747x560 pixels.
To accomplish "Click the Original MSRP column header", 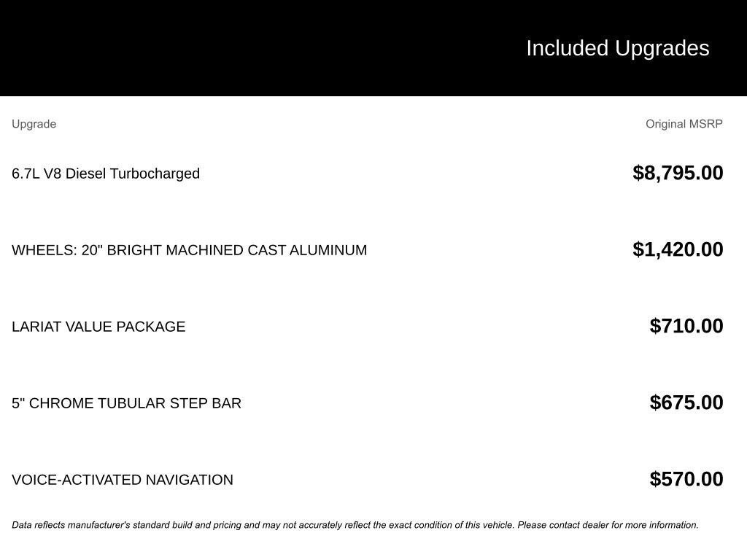I will tap(684, 124).
